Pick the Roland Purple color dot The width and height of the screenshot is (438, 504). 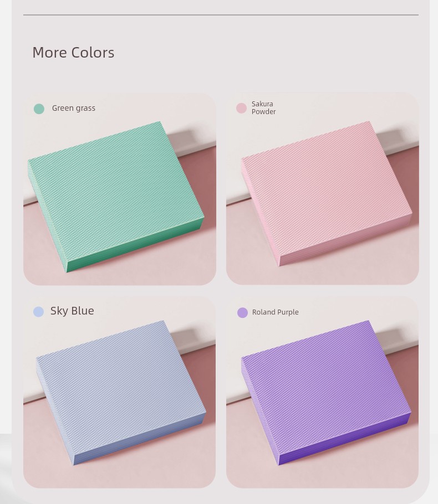click(242, 312)
